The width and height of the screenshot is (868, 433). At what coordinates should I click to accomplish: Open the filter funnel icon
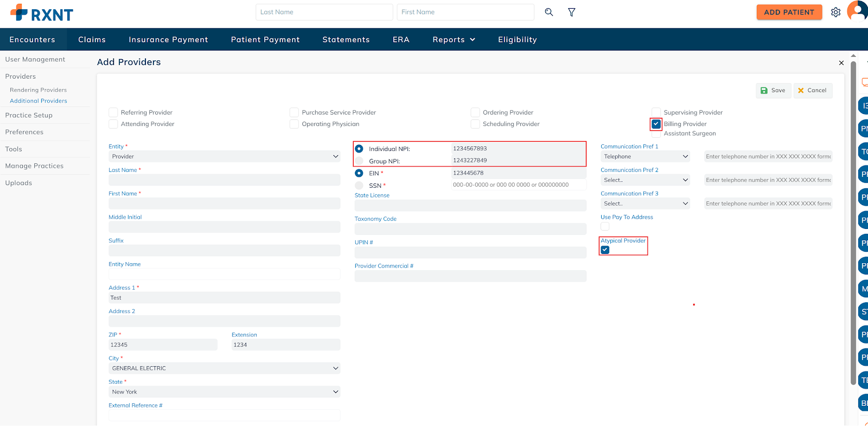571,12
